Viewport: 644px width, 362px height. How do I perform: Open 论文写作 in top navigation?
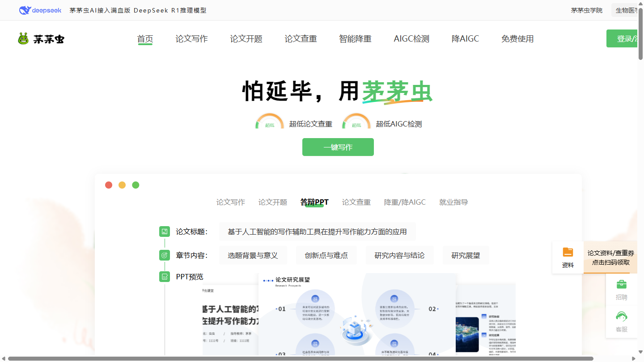pos(191,39)
